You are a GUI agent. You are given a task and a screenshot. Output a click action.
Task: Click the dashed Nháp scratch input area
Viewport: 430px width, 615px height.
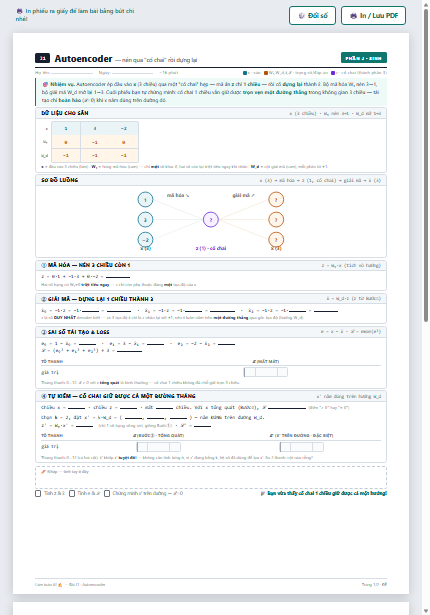[x=211, y=477]
